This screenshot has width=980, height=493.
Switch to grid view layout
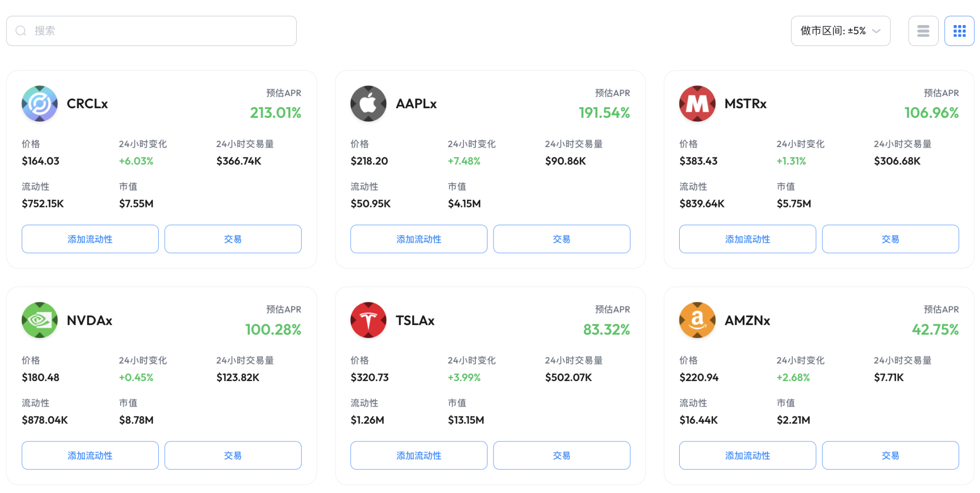pyautogui.click(x=959, y=31)
